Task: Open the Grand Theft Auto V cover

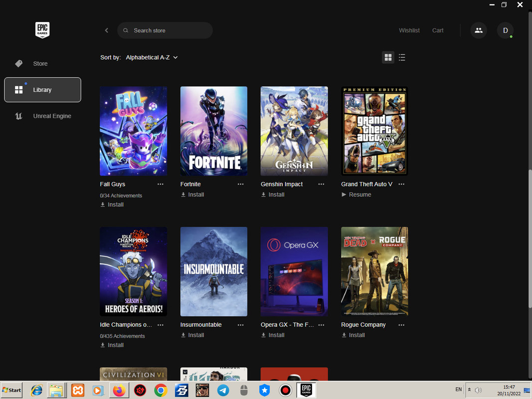Action: coord(374,131)
